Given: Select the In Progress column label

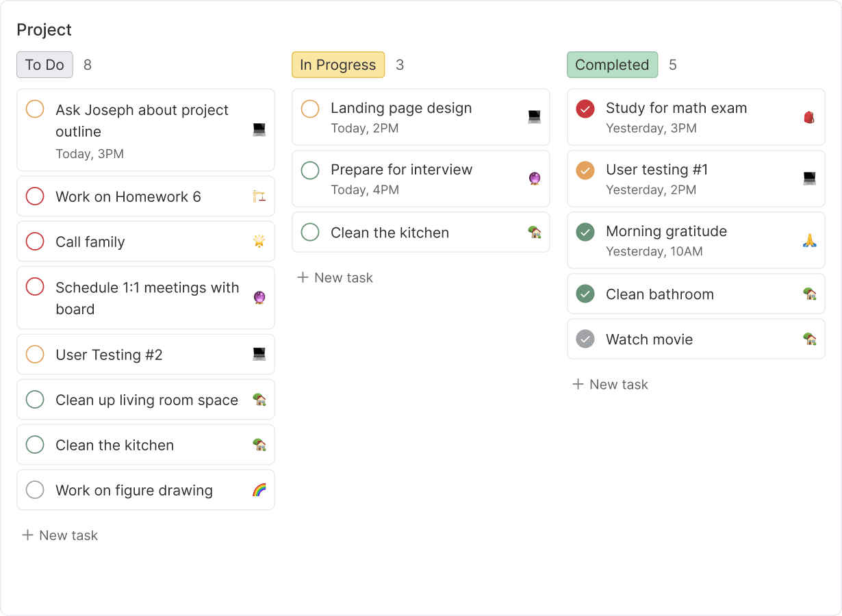Looking at the screenshot, I should click(x=338, y=65).
